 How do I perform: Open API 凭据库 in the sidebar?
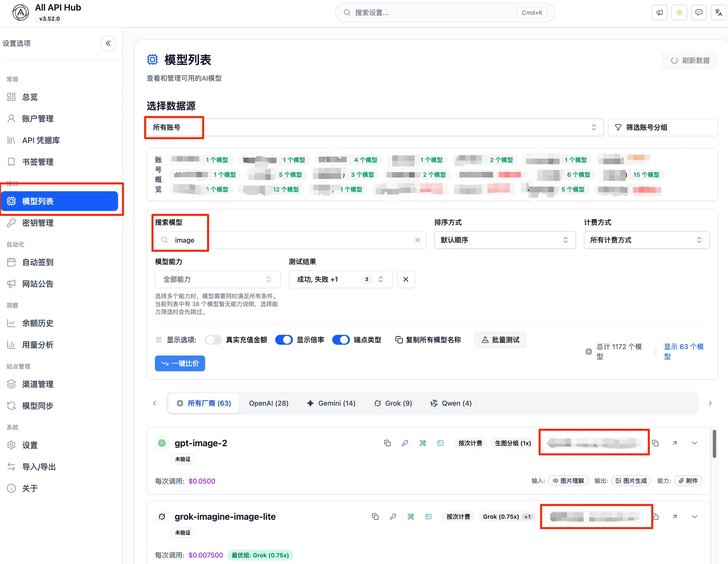pyautogui.click(x=60, y=140)
